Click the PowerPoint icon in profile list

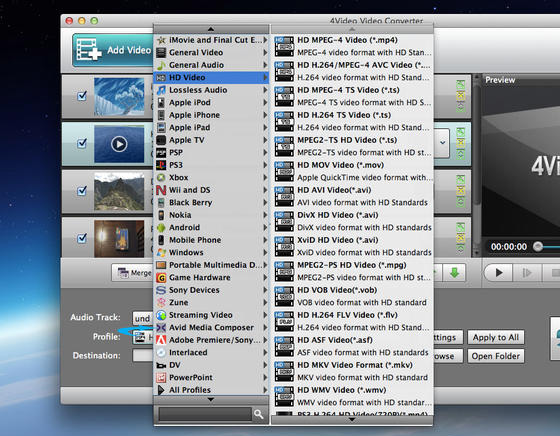click(161, 377)
